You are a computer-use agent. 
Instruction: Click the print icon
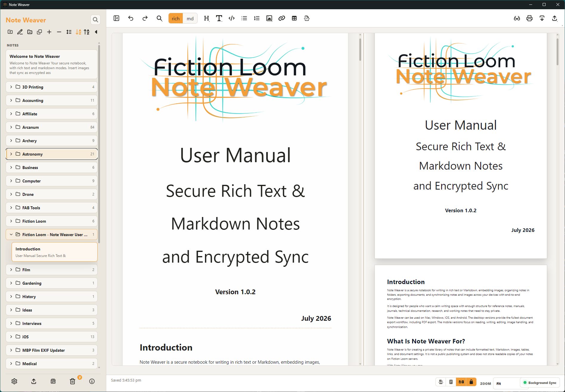pyautogui.click(x=529, y=18)
